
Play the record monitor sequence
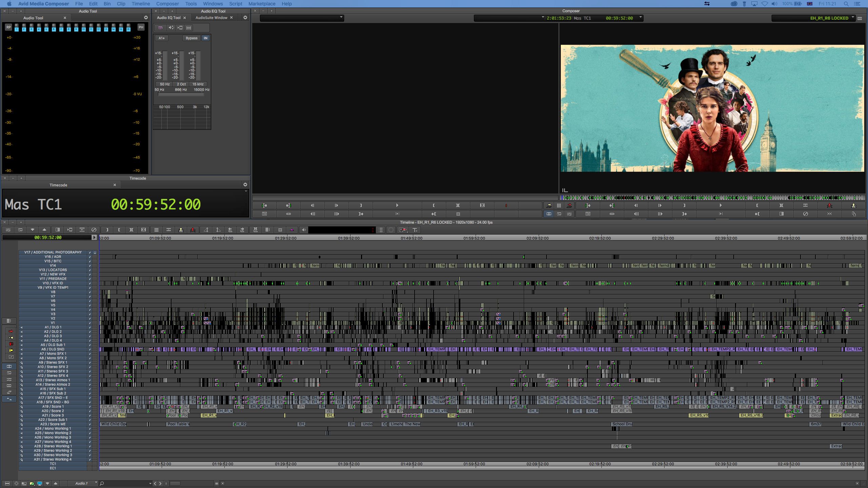(x=721, y=205)
